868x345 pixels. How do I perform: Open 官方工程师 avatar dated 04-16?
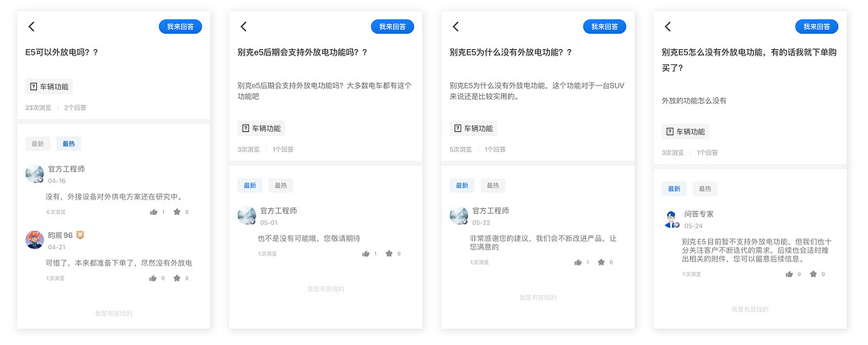click(x=35, y=174)
